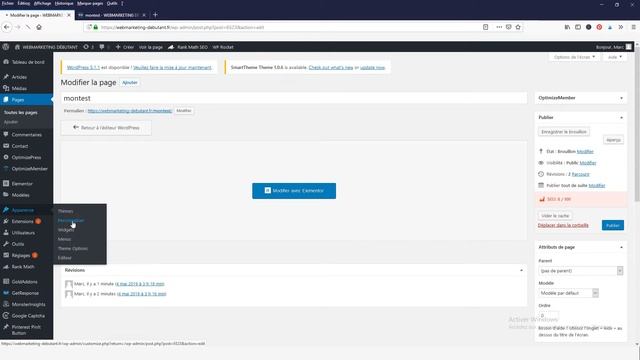Viewport: 640px width, 360px height.
Task: Open the Historique menu in Firefox
Action: [x=64, y=3]
